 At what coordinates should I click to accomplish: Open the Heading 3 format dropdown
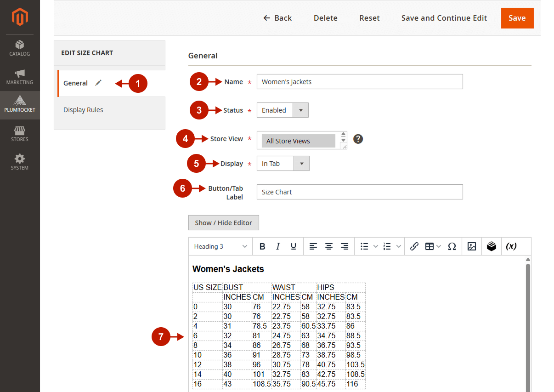tap(220, 246)
